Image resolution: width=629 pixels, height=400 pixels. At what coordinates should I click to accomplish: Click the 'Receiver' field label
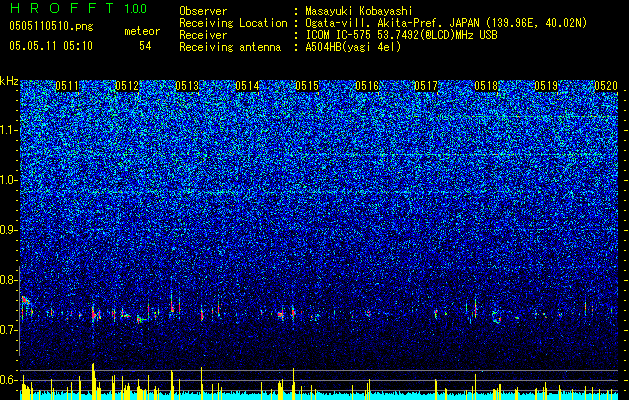pos(203,35)
